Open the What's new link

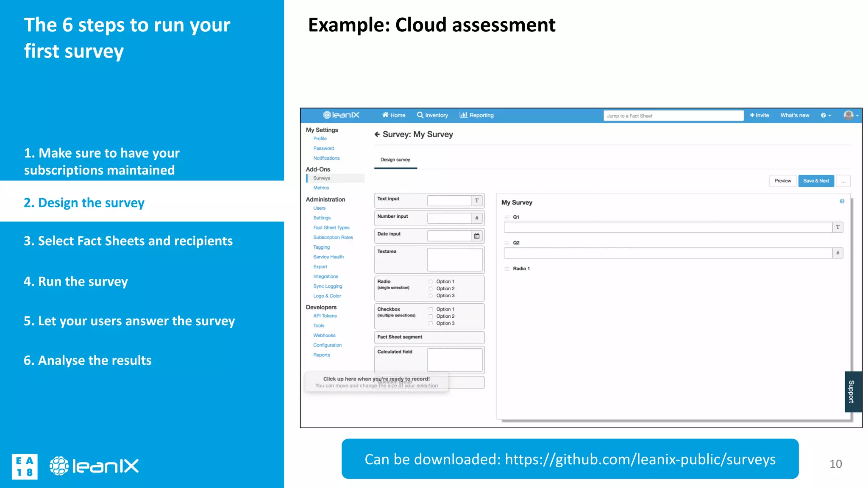click(x=795, y=115)
